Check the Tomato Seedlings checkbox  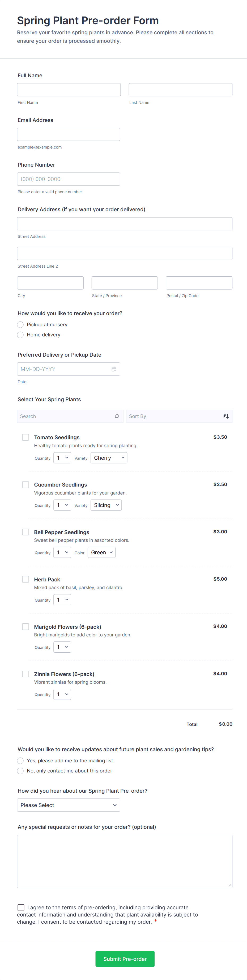(x=25, y=437)
